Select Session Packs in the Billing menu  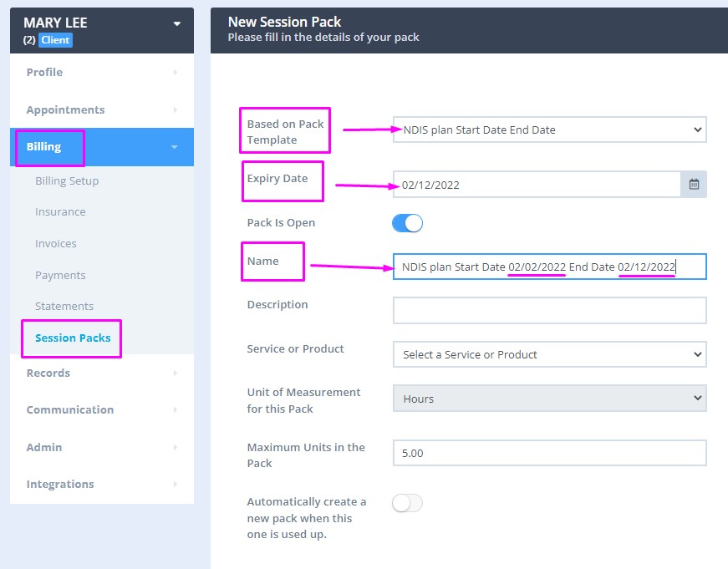pyautogui.click(x=71, y=337)
